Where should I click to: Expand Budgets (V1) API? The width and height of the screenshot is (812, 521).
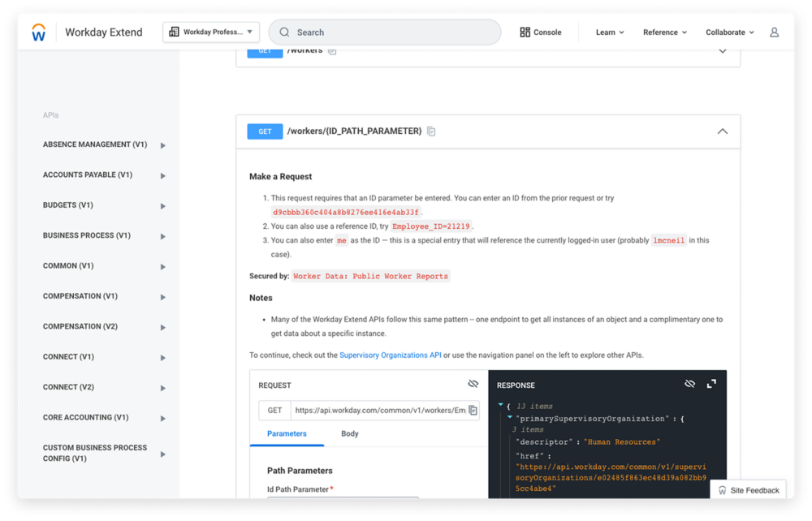tap(163, 206)
